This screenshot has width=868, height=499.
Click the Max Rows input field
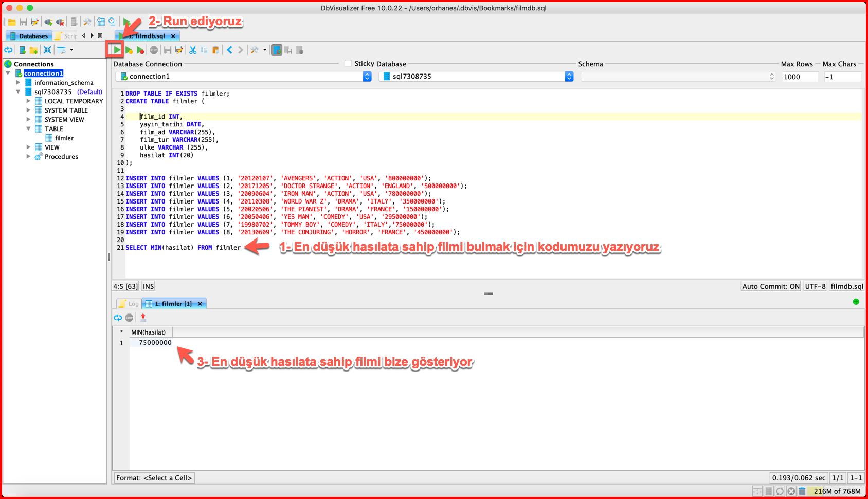coord(800,77)
